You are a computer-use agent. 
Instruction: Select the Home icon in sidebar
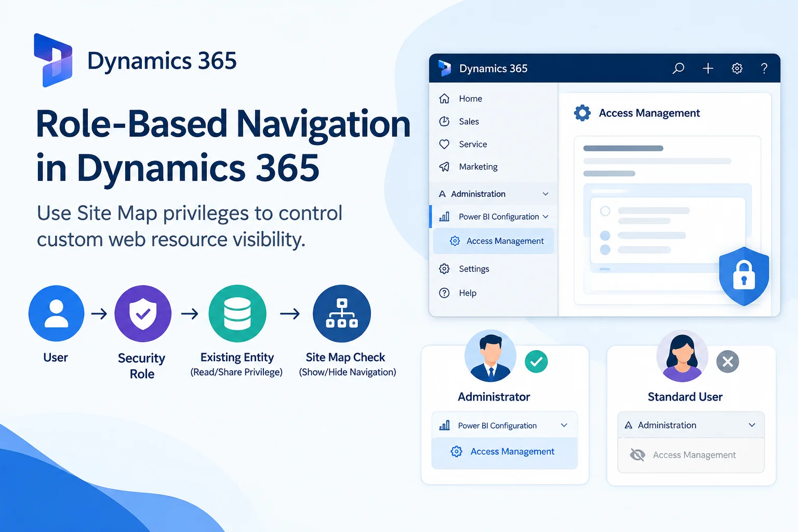click(444, 98)
